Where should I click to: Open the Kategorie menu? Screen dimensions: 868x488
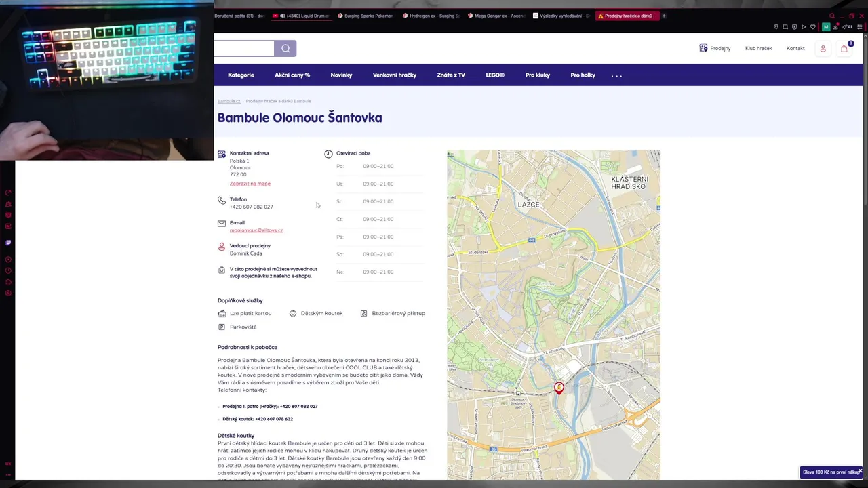[241, 75]
